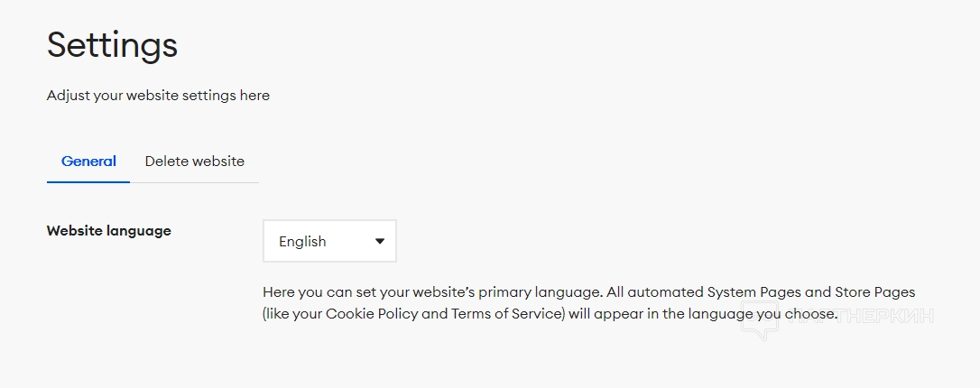Click the word 'Here' starting the description
The image size is (980, 388).
click(x=278, y=292)
